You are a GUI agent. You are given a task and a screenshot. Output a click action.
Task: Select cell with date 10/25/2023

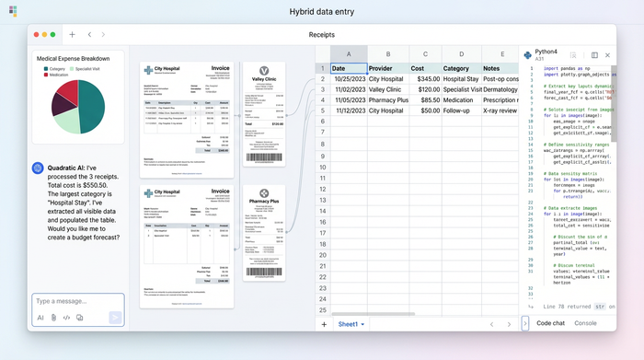[349, 79]
